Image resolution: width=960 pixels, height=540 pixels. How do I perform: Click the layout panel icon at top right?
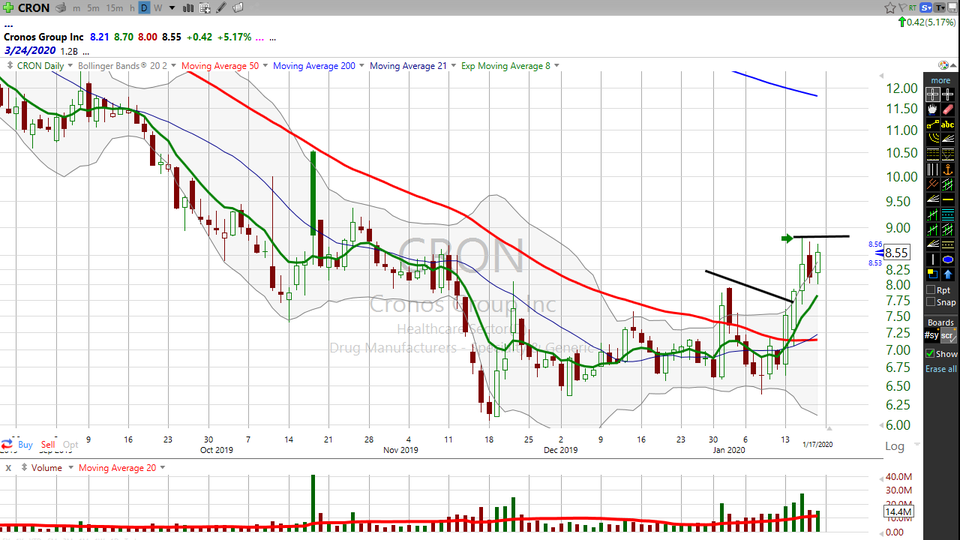(954, 8)
